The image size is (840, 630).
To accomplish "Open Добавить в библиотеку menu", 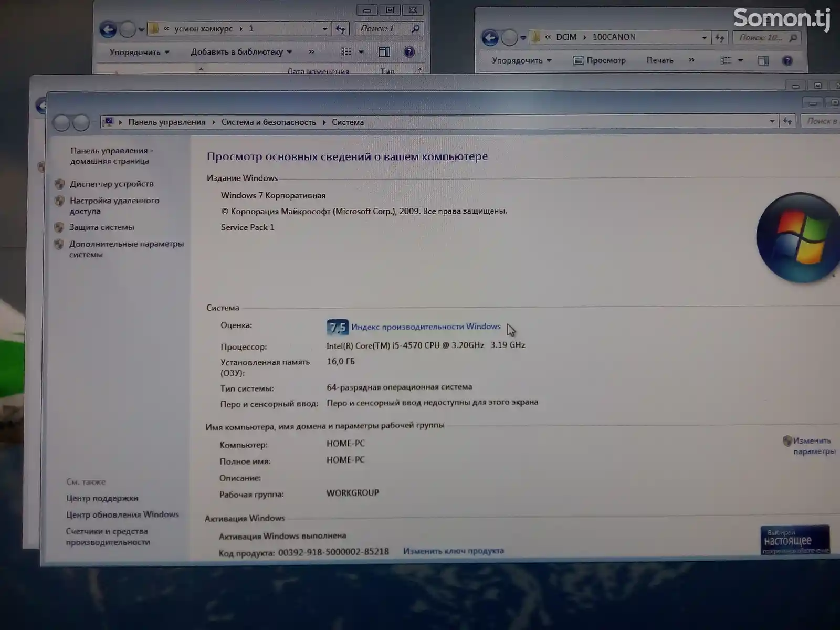I will [241, 52].
